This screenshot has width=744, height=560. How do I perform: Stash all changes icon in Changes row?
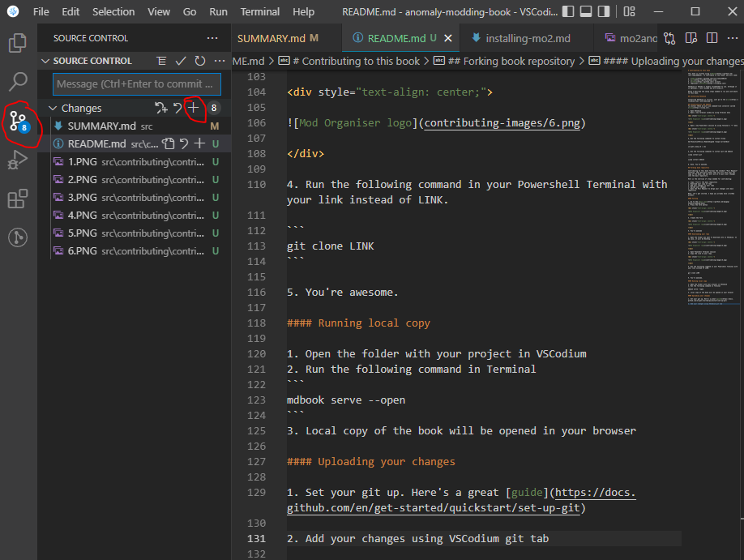pyautogui.click(x=161, y=109)
